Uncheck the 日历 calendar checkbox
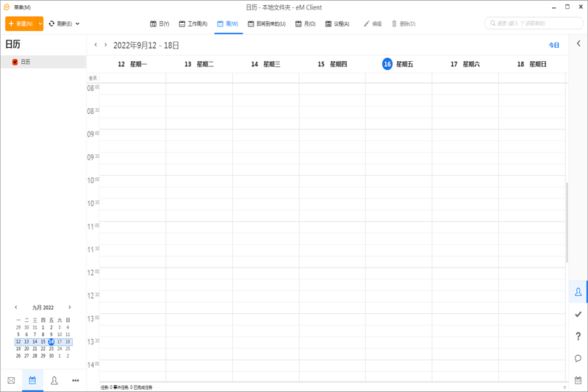Screen dimensions: 588x392 (15, 63)
